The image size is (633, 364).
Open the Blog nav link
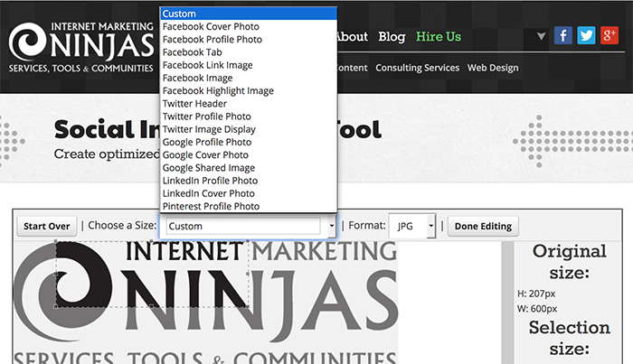pos(392,37)
